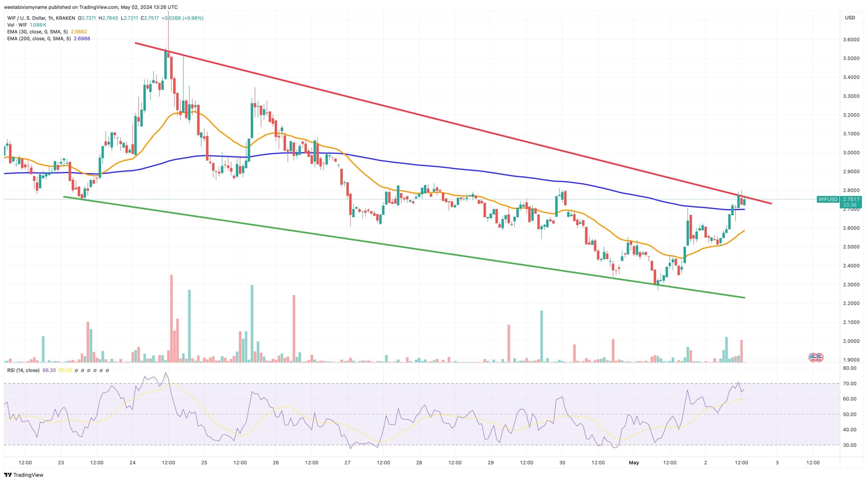Click the RSI value 66.30
868x482 pixels.
point(49,370)
